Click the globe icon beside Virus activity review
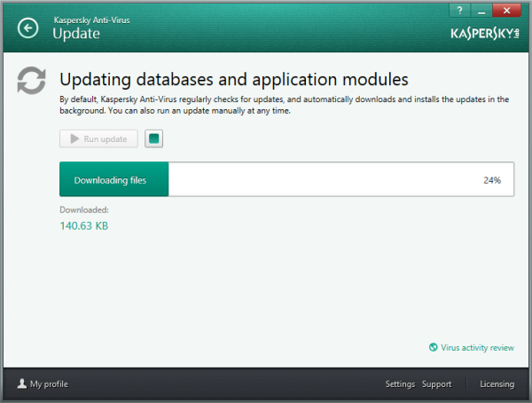 coord(433,348)
